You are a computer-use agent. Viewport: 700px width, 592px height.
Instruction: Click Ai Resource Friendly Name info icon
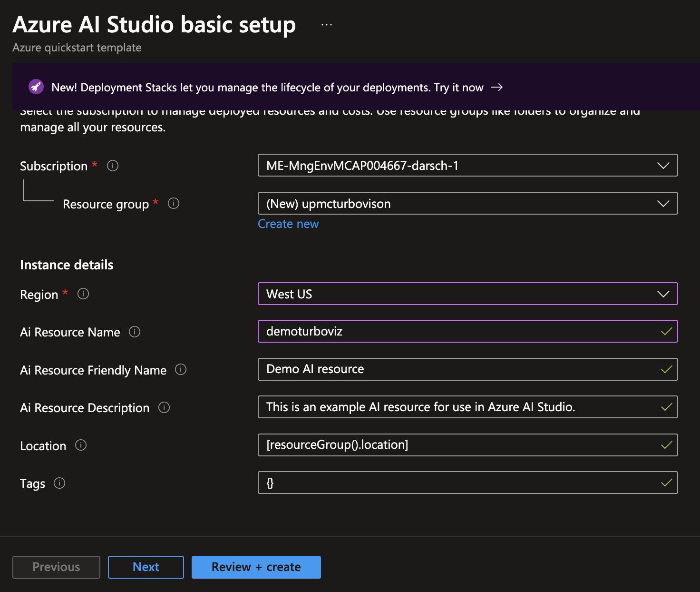(181, 369)
